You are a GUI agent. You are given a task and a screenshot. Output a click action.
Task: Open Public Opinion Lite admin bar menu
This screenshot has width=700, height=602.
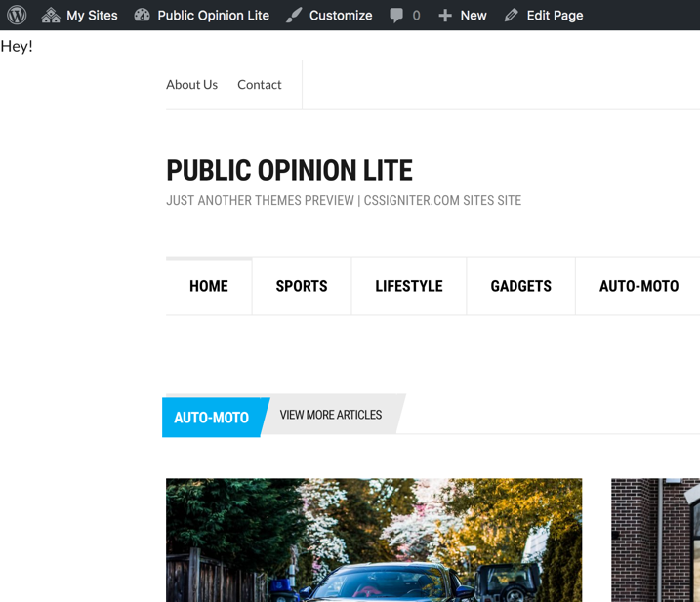coord(214,16)
